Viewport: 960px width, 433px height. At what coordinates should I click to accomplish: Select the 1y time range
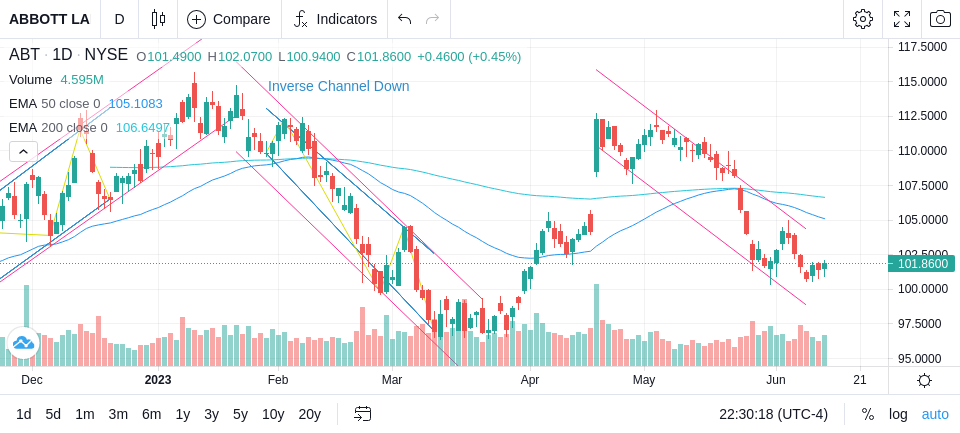tap(182, 415)
